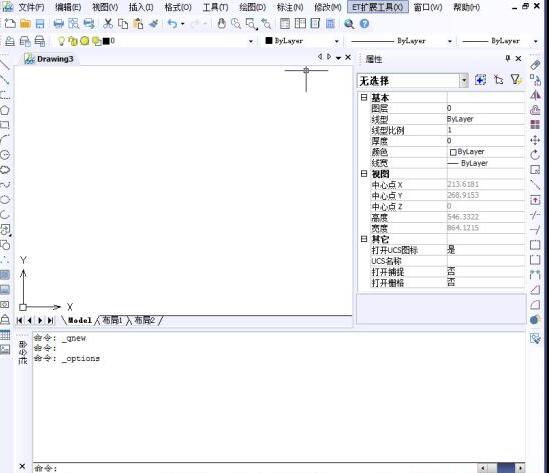Toggle layer light bulb on/off
Image resolution: width=549 pixels, height=473 pixels.
(61, 41)
